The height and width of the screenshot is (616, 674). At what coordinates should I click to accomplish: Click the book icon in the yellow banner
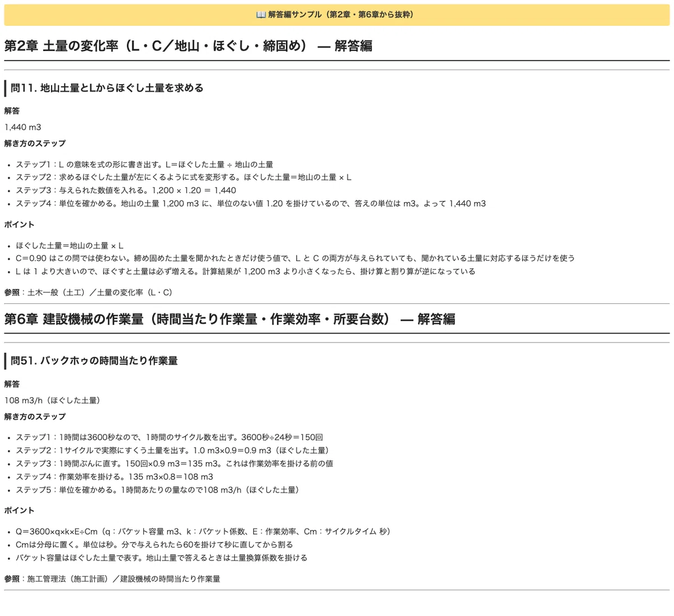(x=261, y=15)
